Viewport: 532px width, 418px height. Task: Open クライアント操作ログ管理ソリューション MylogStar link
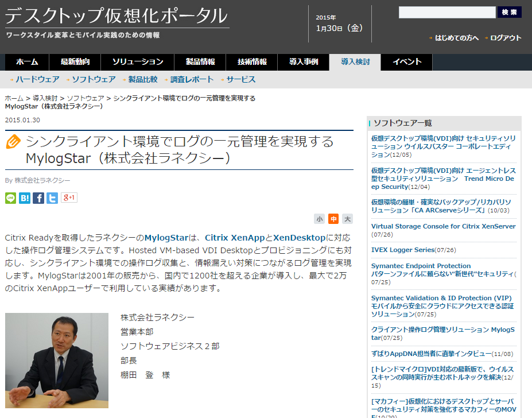pos(443,334)
